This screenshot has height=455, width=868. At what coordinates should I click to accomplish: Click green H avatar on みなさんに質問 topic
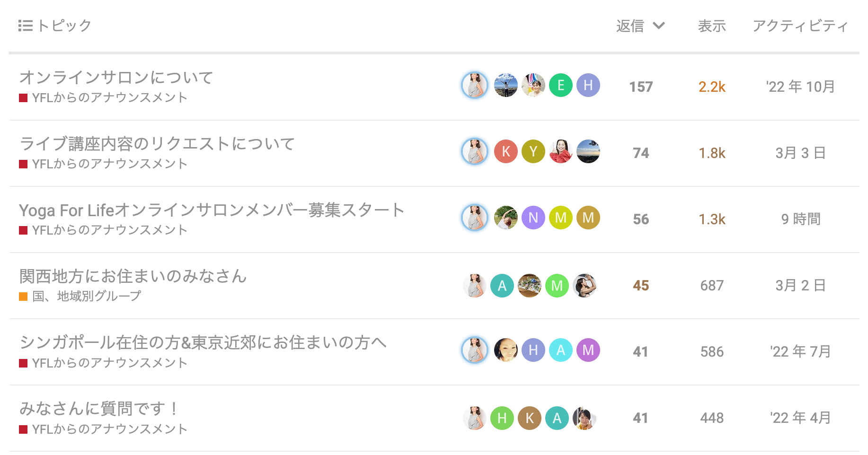(502, 418)
